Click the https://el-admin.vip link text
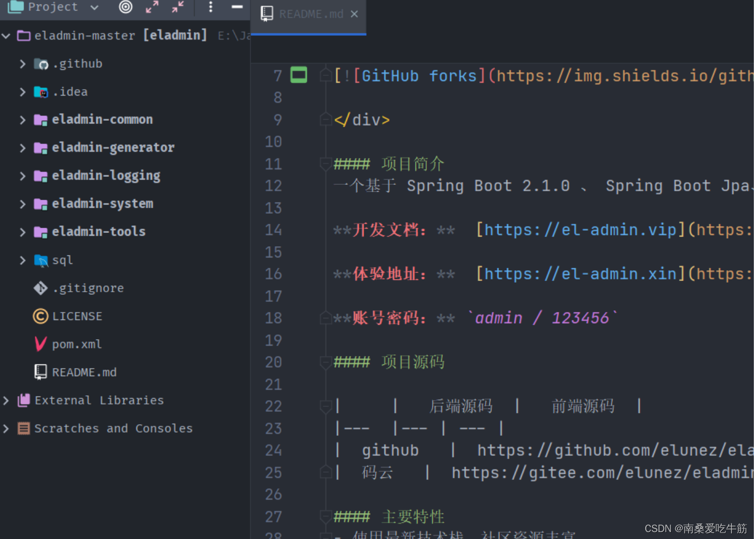This screenshot has width=756, height=539. 581,230
